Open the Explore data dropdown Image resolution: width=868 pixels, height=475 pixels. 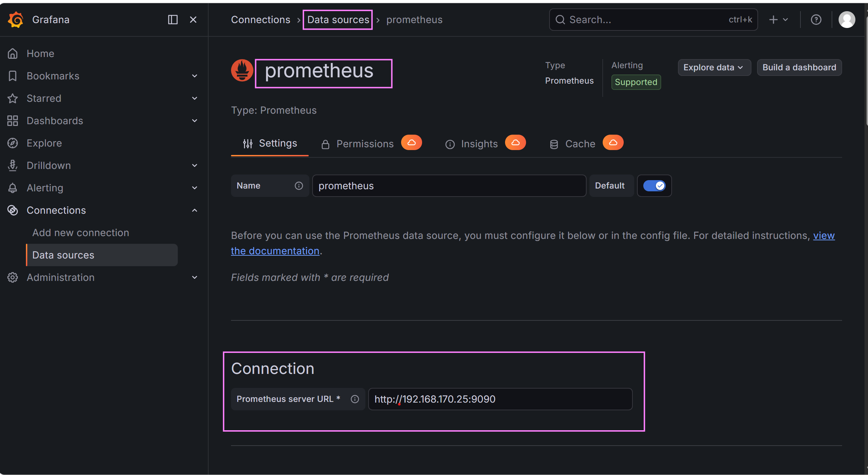pos(714,68)
